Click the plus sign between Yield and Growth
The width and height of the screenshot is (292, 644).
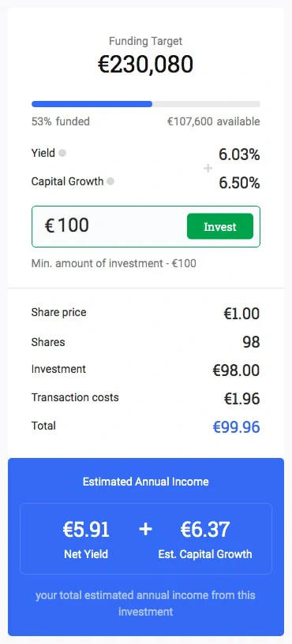point(208,168)
